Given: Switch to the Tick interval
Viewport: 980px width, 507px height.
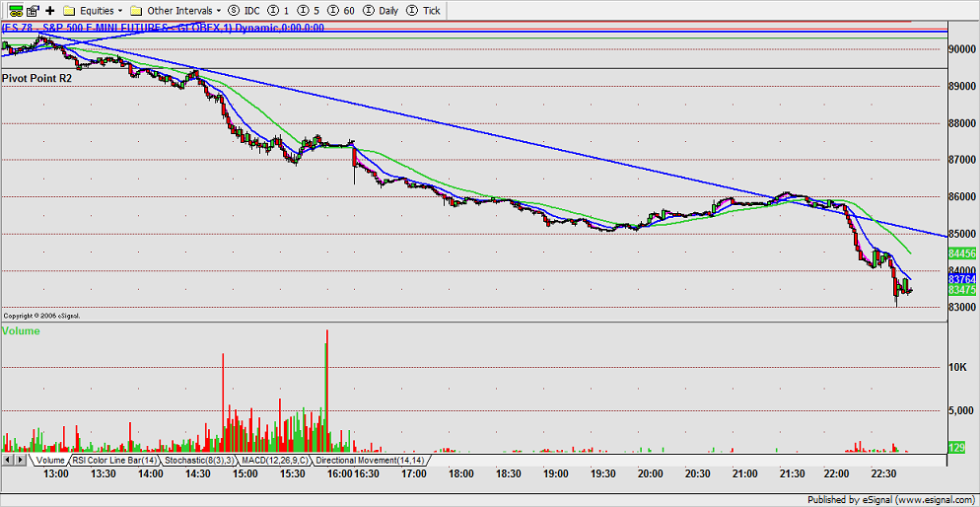Looking at the screenshot, I should tap(423, 11).
